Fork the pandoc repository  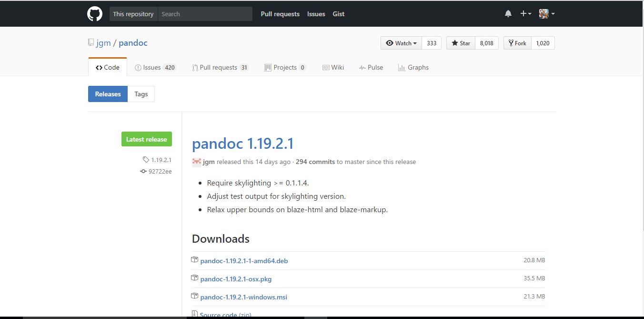click(517, 43)
